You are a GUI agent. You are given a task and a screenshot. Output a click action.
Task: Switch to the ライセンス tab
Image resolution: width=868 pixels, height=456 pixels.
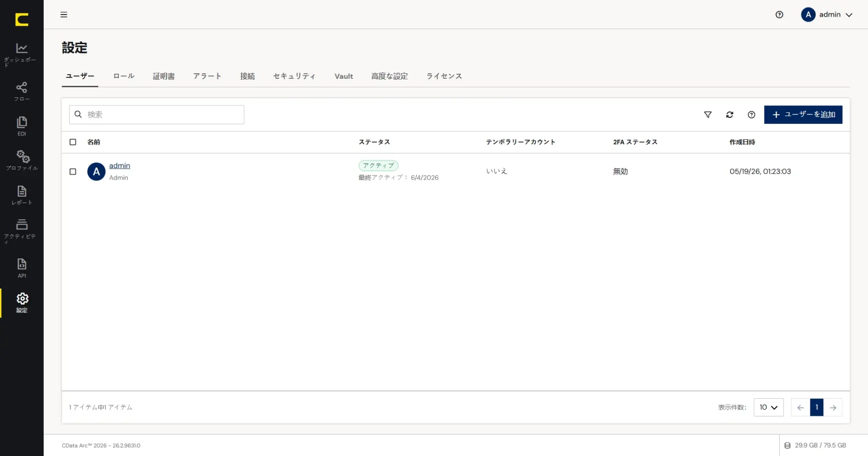pos(444,76)
